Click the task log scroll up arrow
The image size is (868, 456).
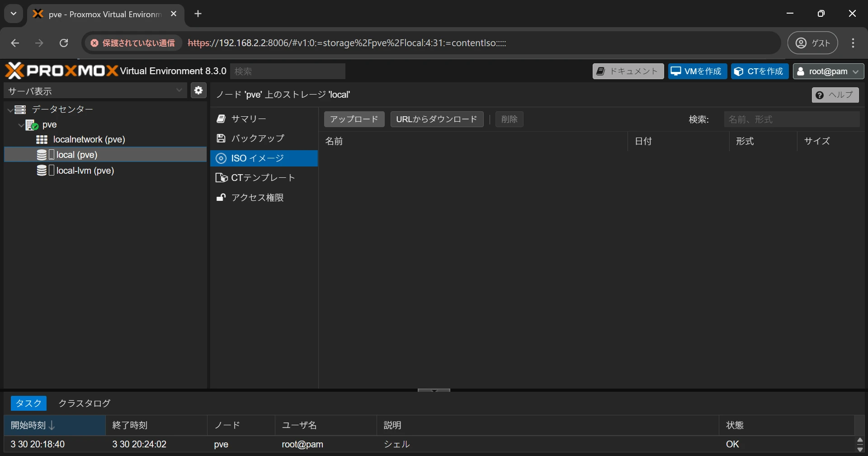click(860, 441)
